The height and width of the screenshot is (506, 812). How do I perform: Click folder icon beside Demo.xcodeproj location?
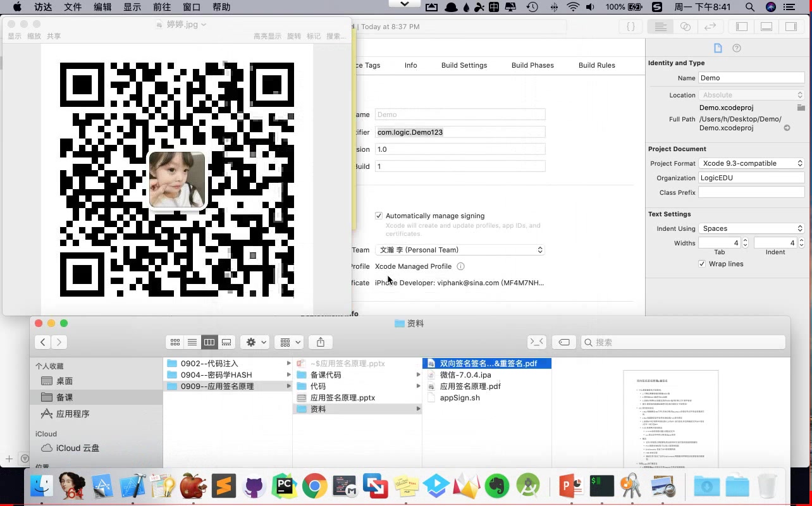[x=801, y=108]
